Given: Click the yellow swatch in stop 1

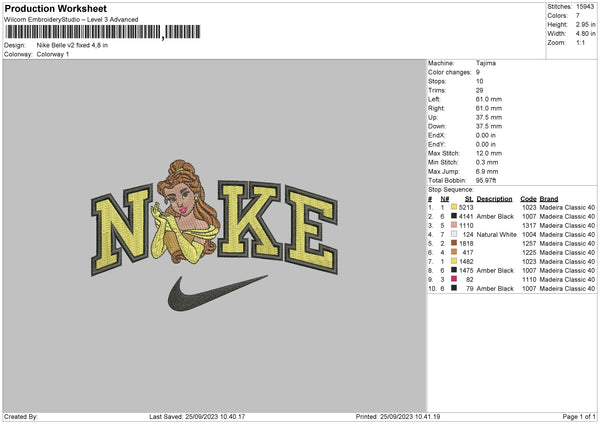Looking at the screenshot, I should (x=454, y=207).
